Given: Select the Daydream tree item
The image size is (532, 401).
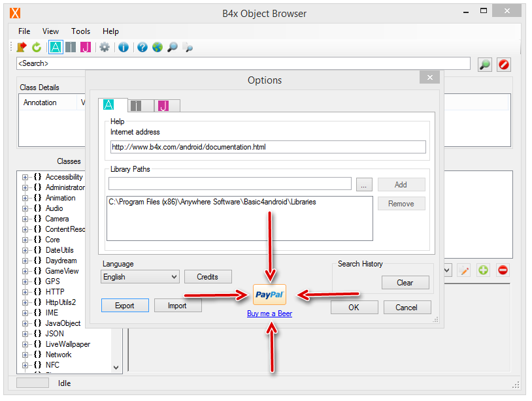Looking at the screenshot, I should pos(61,261).
